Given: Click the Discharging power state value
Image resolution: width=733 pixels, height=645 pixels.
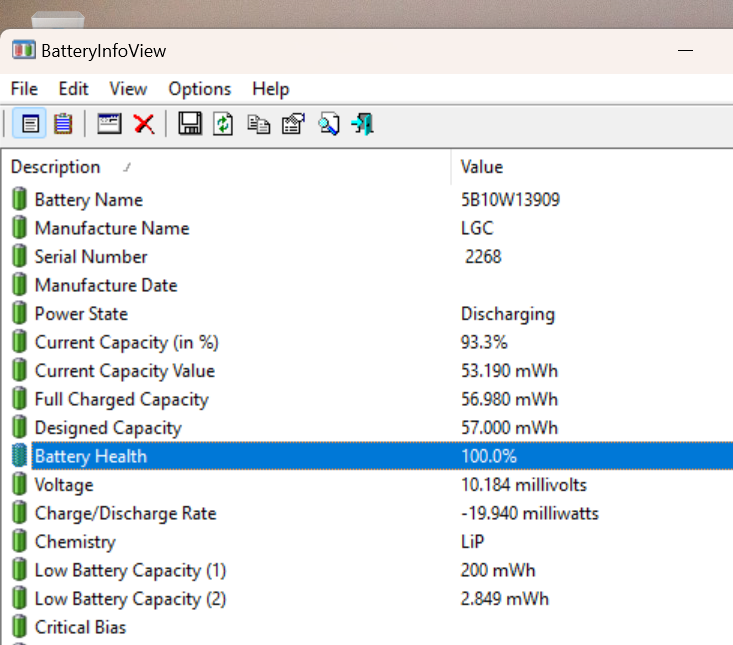Looking at the screenshot, I should 508,314.
